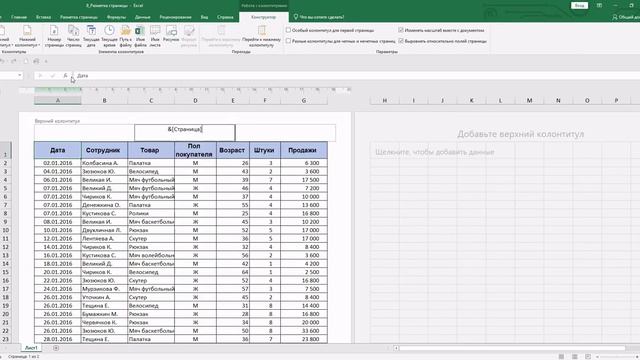
Task: Click the Возраст header cell
Action: [x=233, y=150]
